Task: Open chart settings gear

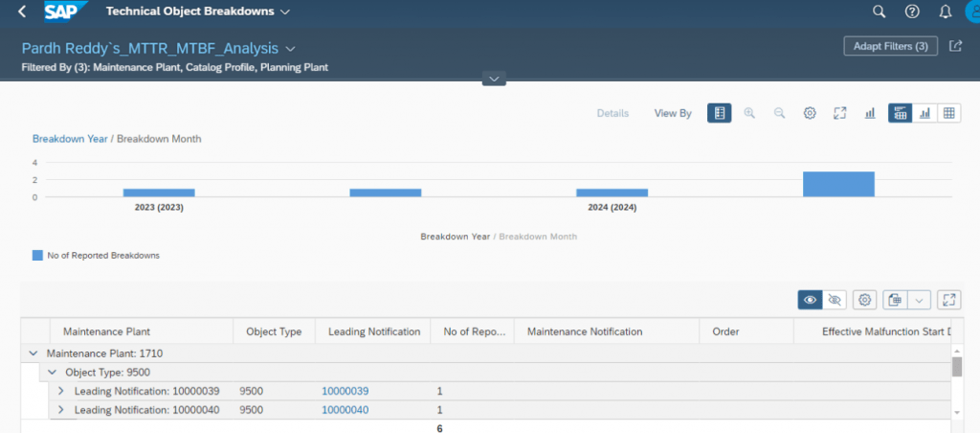Action: click(x=810, y=113)
